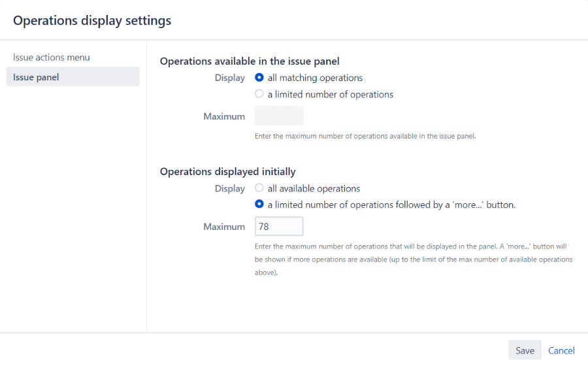This screenshot has height=366, width=588.
Task: Click the "Operations displayed initially" heading
Action: [227, 172]
